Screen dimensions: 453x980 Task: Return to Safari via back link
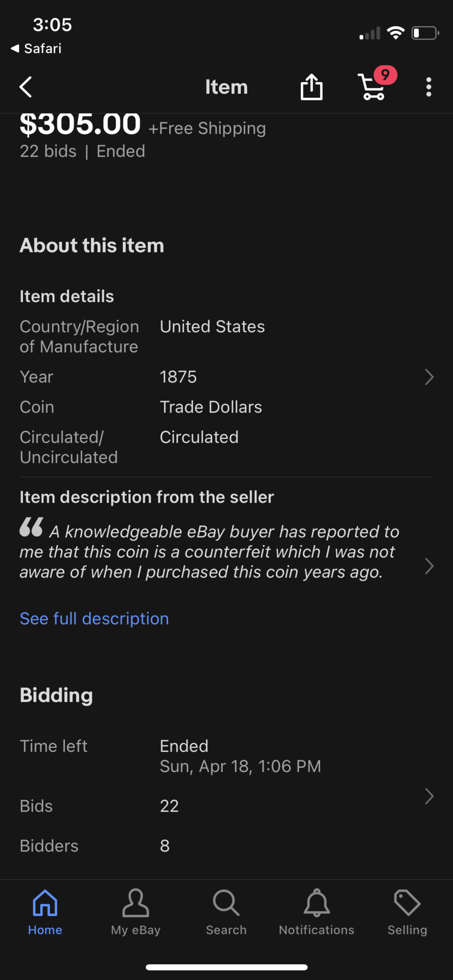[x=36, y=48]
